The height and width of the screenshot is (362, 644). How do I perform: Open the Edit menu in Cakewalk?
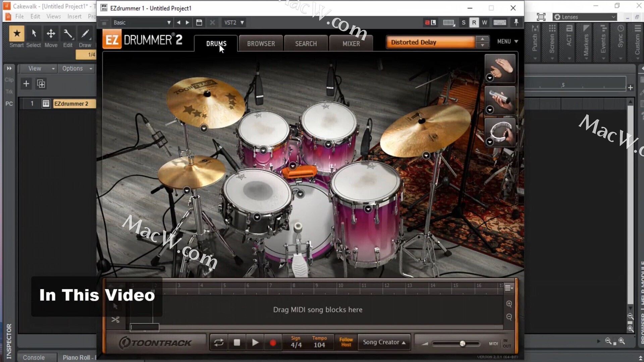click(x=35, y=16)
